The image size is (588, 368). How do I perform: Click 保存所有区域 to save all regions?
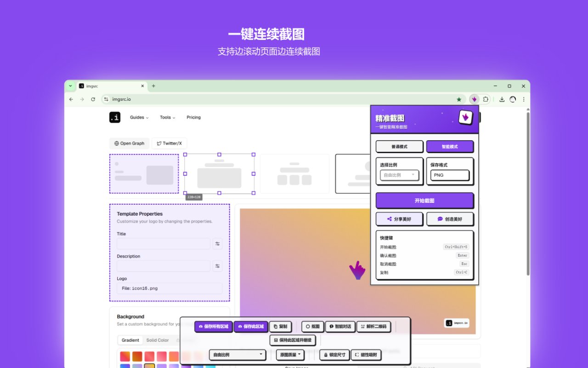pos(213,327)
